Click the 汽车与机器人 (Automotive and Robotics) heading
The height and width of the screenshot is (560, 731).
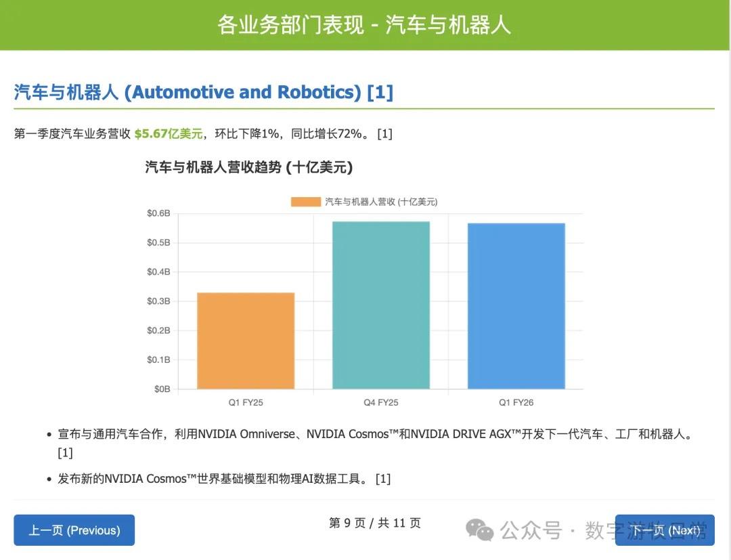187,92
